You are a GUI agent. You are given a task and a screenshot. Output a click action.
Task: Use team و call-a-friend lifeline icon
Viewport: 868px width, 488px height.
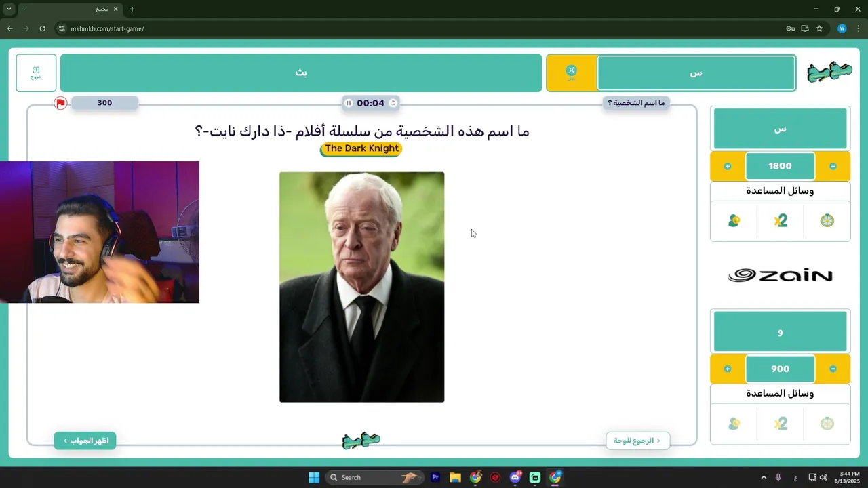[734, 424]
